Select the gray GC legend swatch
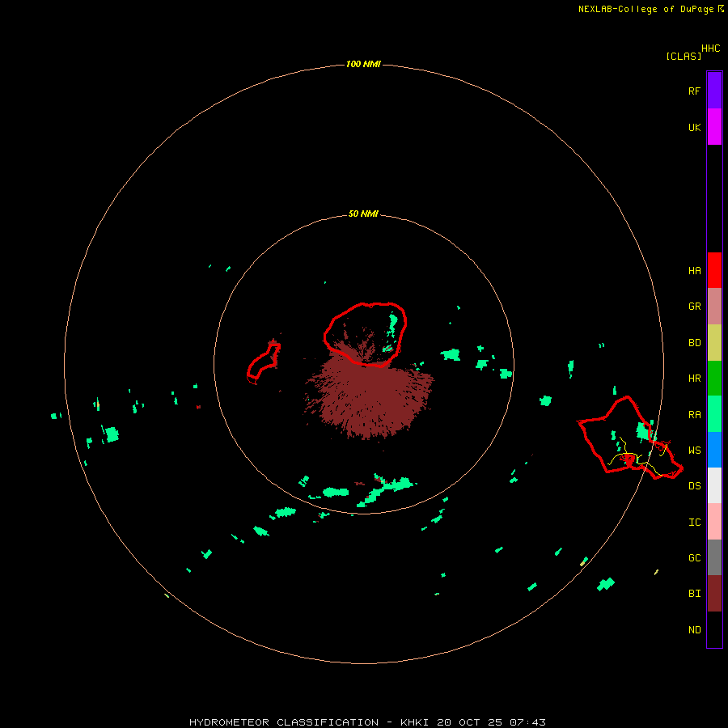Viewport: 728px width, 728px height. (714, 557)
